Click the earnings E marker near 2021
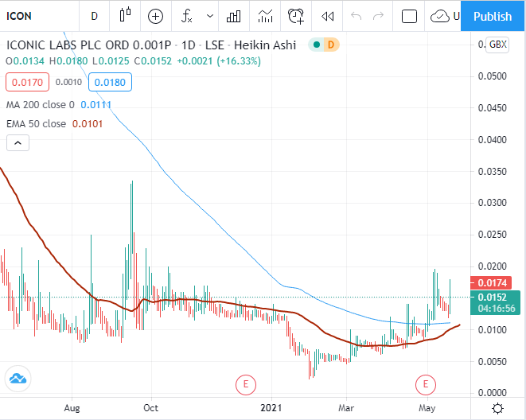 pos(246,384)
